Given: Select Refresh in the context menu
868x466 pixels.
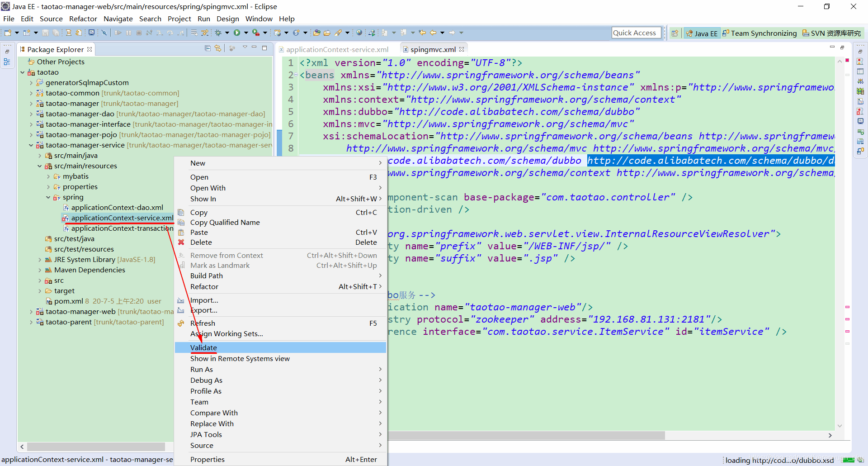Looking at the screenshot, I should tap(280, 323).
